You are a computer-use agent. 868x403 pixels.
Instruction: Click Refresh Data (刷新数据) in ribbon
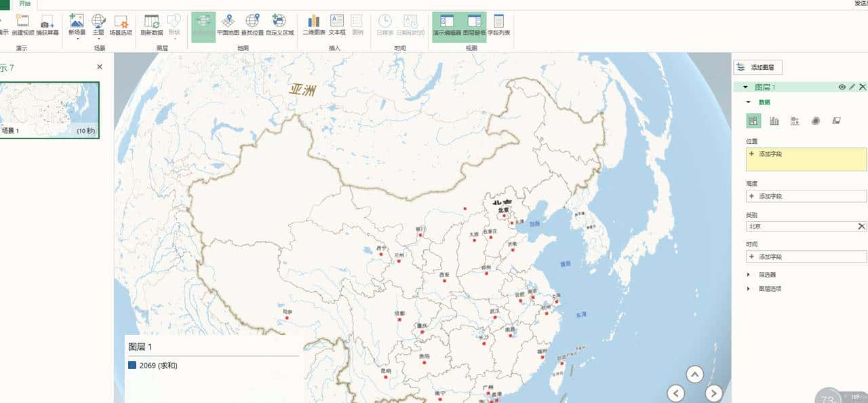point(152,24)
